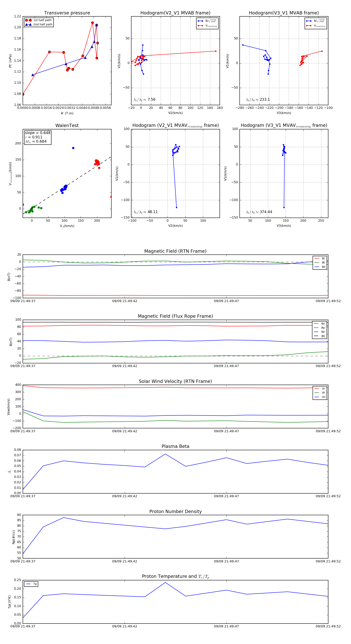Image resolution: width=351 pixels, height=644 pixels.
Task: Click the "Vt" legend entry
Action: 320,393
